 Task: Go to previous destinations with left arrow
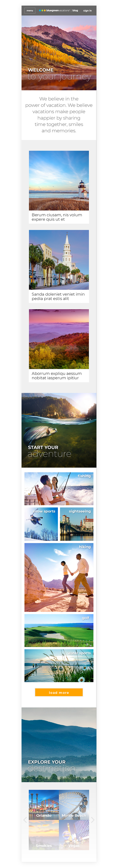pyautogui.click(x=25, y=820)
